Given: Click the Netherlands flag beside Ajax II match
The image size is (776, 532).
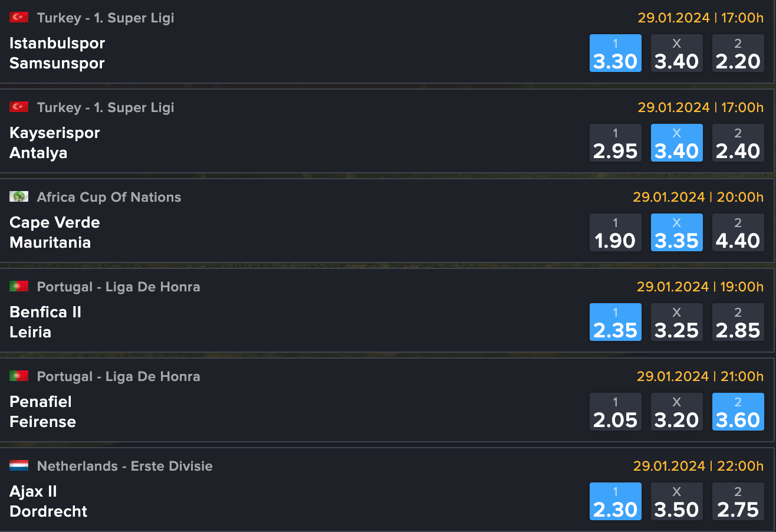Looking at the screenshot, I should point(18,465).
